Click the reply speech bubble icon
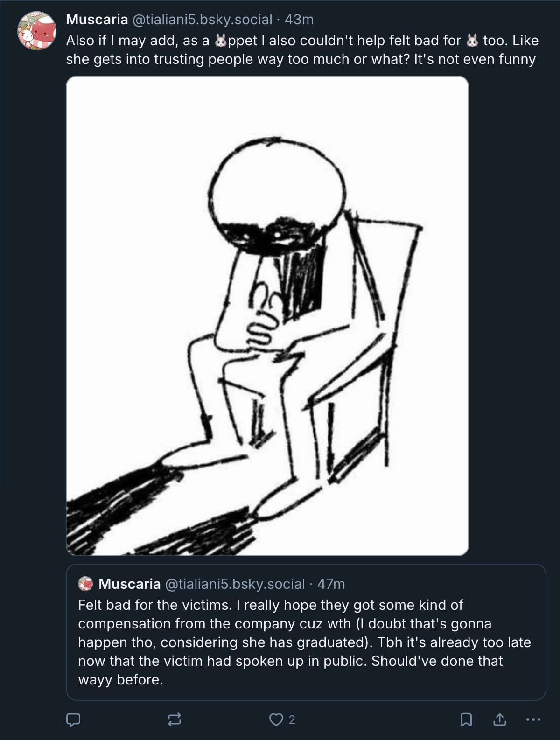This screenshot has height=740, width=560. tap(73, 720)
